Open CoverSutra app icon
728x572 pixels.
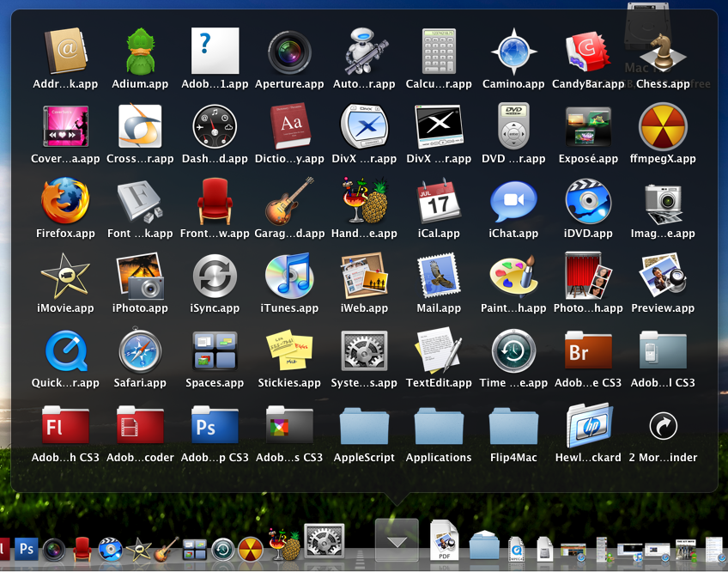(65, 126)
